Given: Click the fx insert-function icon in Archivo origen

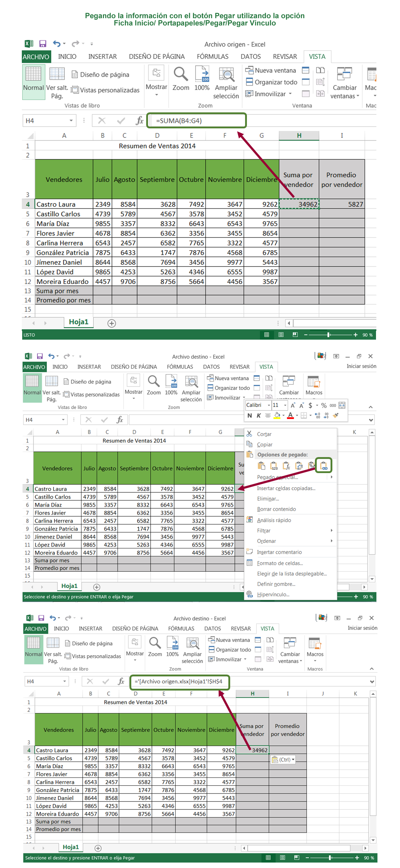Looking at the screenshot, I should [140, 121].
